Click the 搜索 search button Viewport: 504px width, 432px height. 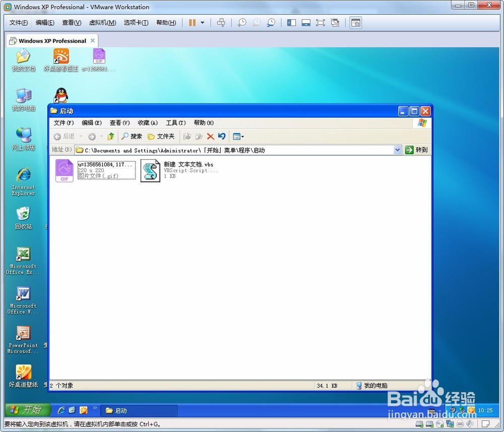click(x=132, y=136)
